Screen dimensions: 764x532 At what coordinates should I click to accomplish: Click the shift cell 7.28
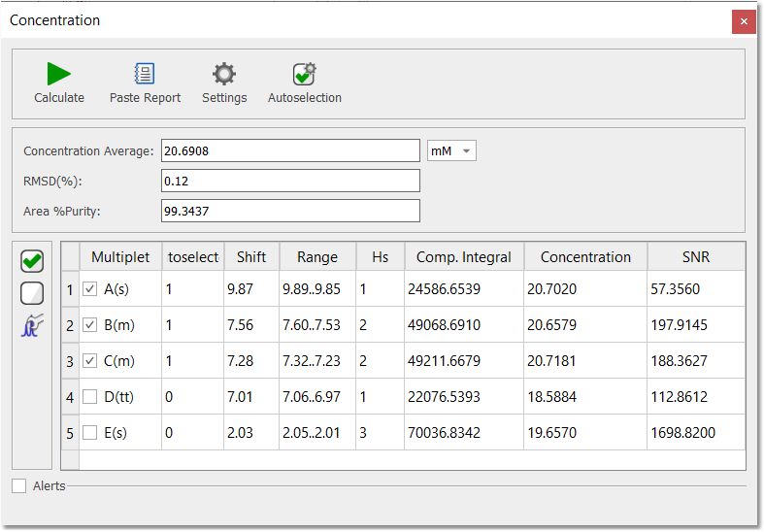(x=251, y=361)
